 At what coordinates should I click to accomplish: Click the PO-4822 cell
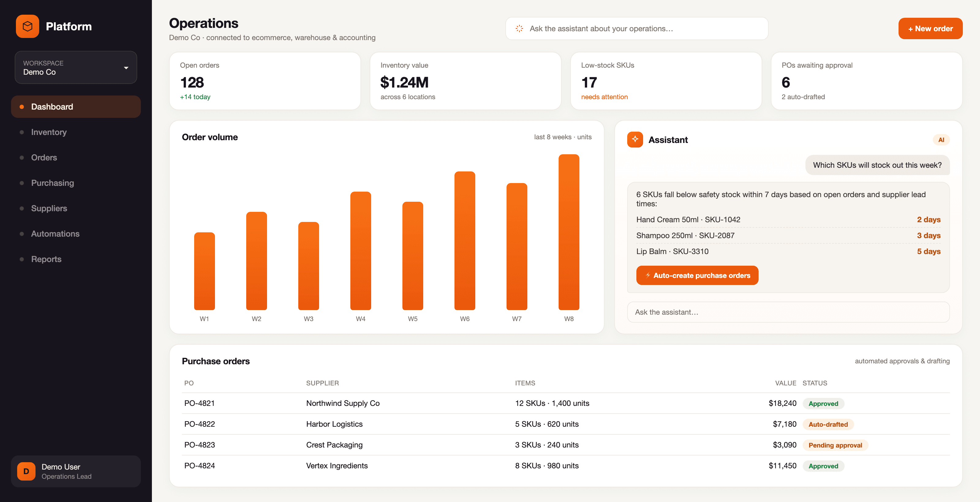[199, 424]
